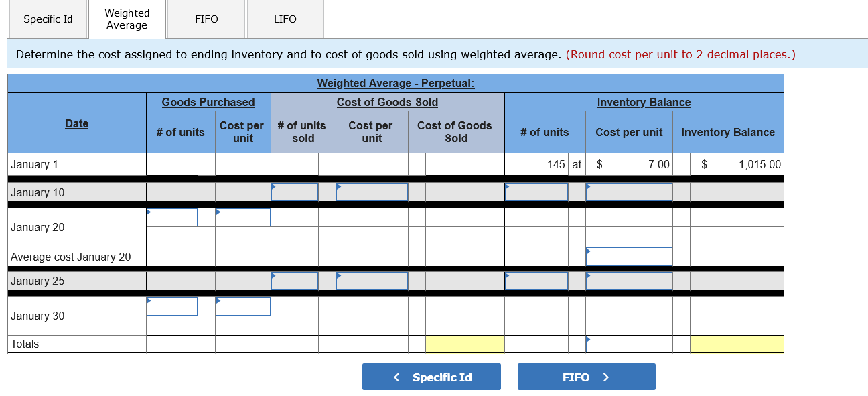This screenshot has width=868, height=396.
Task: Select Average cost January 20 cost per unit cell
Action: point(629,257)
